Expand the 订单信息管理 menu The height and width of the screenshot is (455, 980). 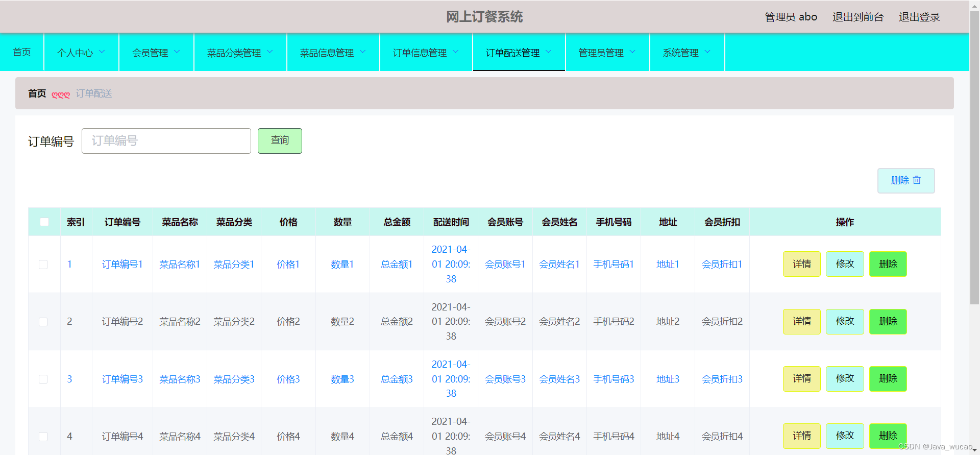click(x=426, y=52)
